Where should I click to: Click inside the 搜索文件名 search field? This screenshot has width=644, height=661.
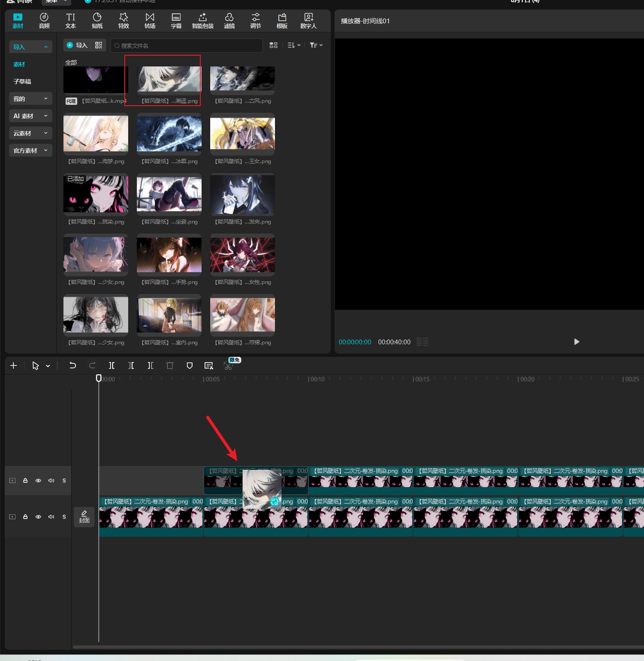(x=186, y=46)
